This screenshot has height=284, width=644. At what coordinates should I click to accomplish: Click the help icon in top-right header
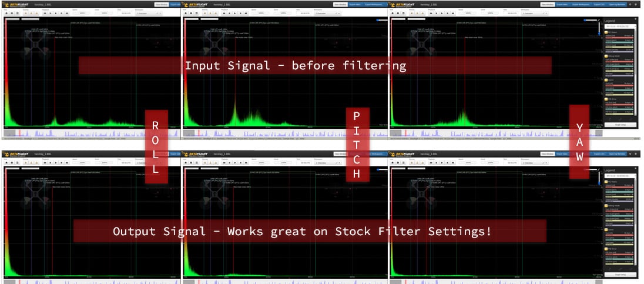click(637, 4)
